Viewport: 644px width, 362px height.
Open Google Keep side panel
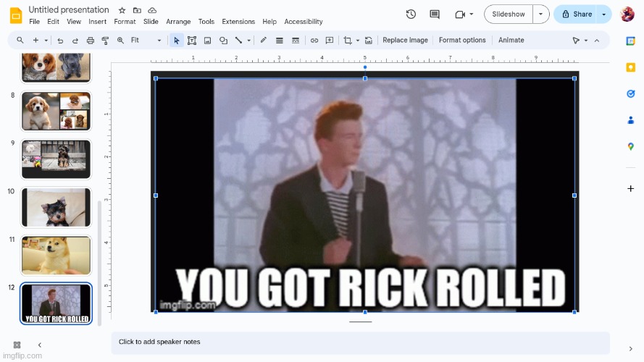[x=630, y=67]
